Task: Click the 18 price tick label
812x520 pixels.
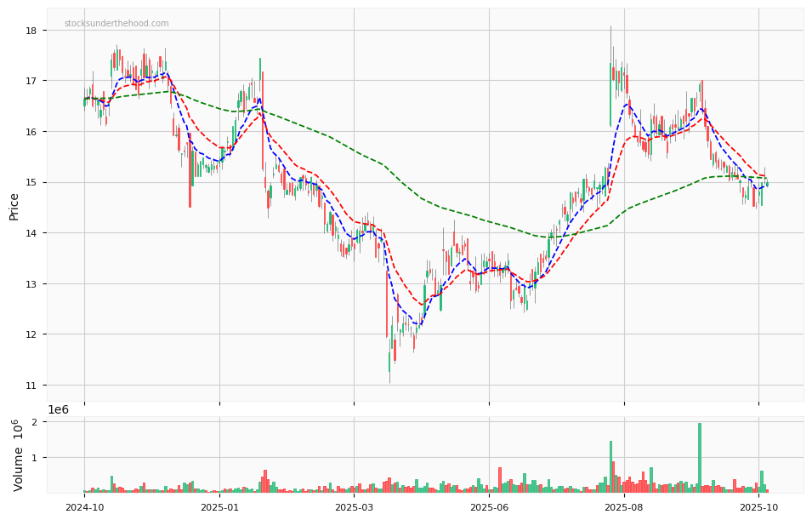Action: point(31,31)
